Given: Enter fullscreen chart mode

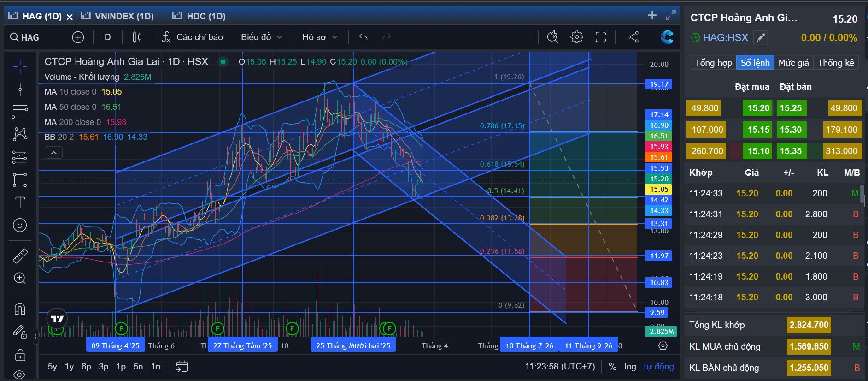Looking at the screenshot, I should point(601,37).
